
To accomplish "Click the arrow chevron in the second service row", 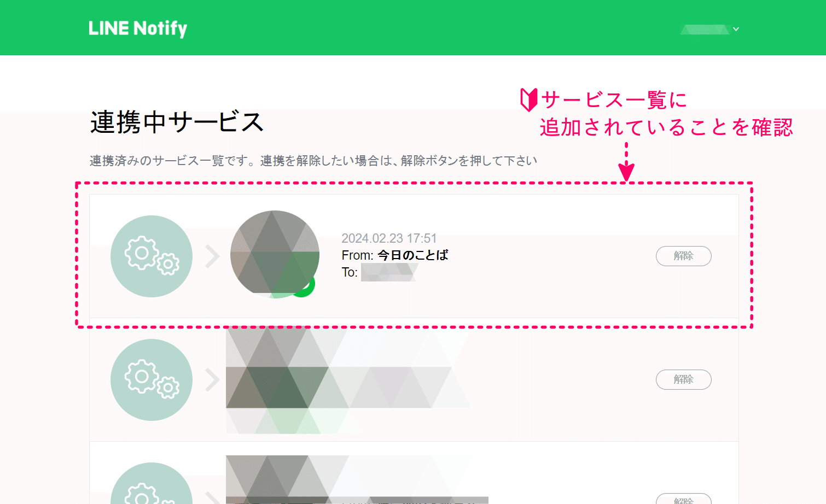I will (x=212, y=380).
